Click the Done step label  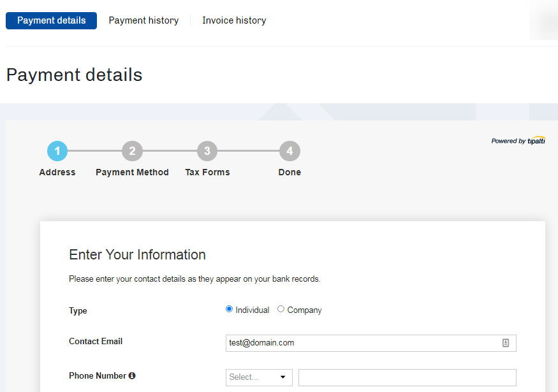point(290,172)
